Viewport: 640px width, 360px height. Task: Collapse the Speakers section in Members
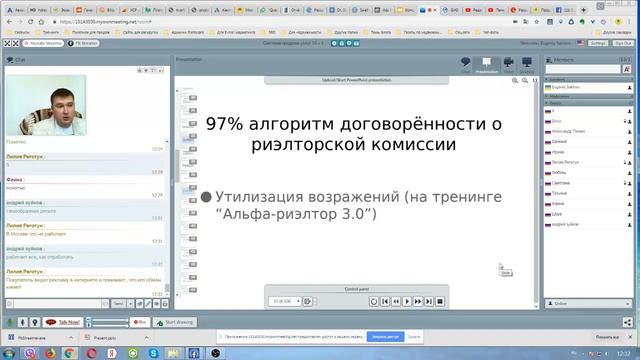[589, 79]
